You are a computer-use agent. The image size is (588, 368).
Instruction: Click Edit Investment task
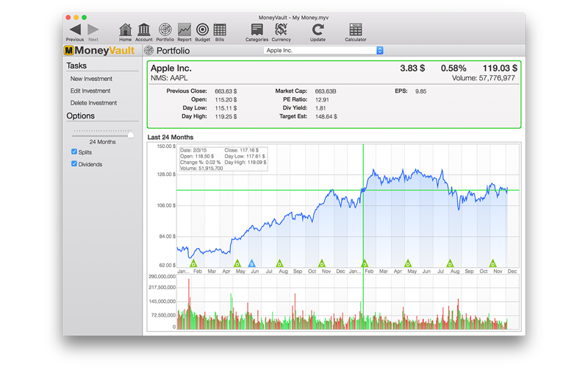90,91
